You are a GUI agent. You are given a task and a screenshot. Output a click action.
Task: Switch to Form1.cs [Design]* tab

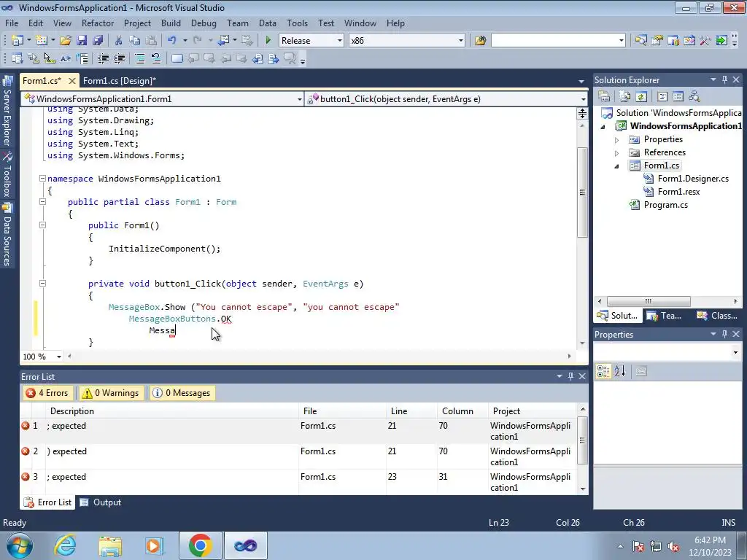pos(120,80)
